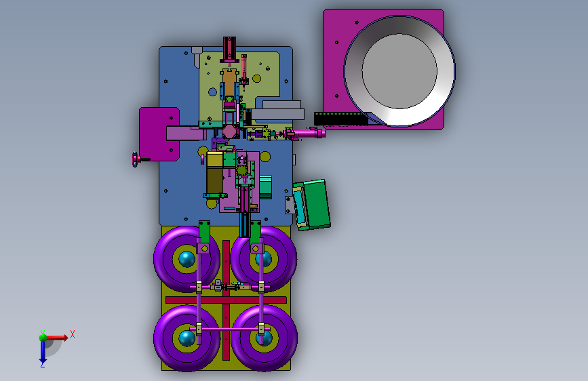Select the red cylinder at the top of the machine
Screen dimensions: 588x381
229,48
